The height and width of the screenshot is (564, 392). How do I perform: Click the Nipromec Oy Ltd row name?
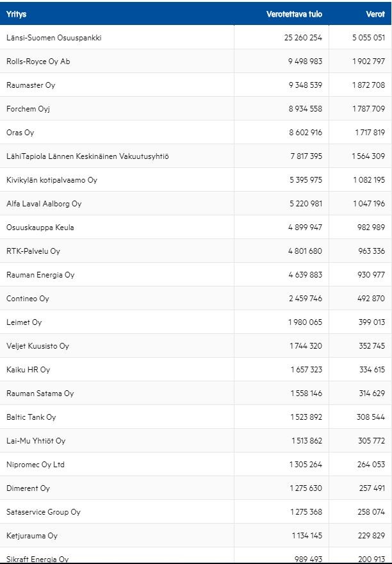36,465
